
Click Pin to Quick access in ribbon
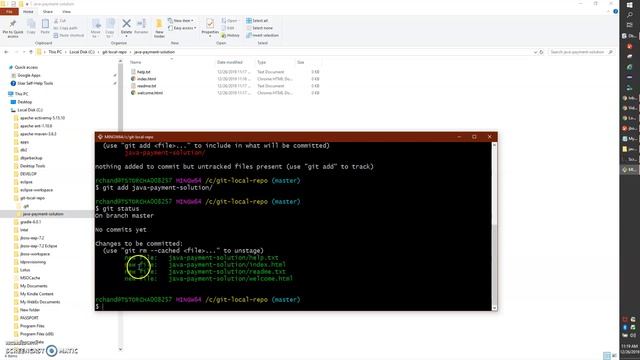pos(13,28)
